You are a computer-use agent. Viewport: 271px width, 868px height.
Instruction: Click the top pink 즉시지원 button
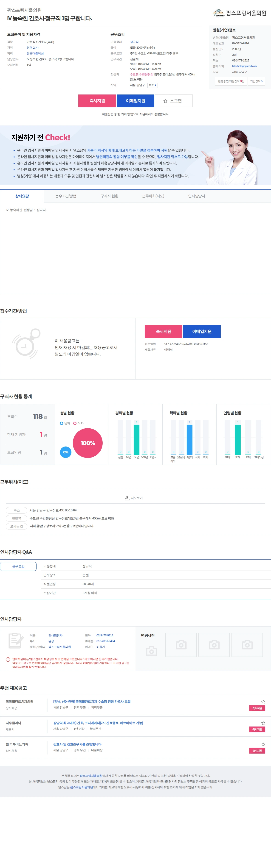tap(97, 101)
